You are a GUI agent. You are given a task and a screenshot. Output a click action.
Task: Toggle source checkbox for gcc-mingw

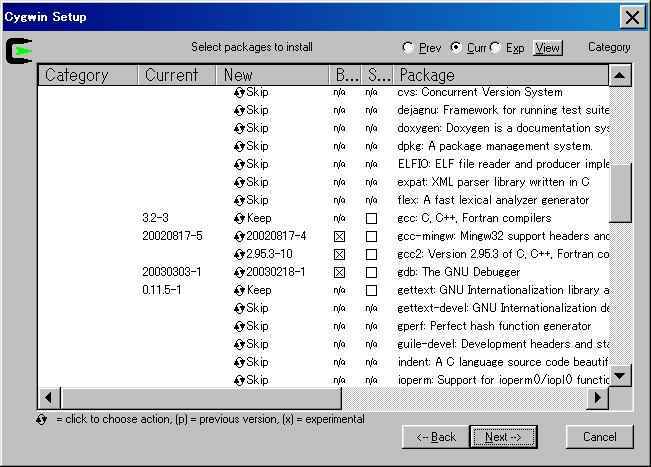pyautogui.click(x=371, y=237)
